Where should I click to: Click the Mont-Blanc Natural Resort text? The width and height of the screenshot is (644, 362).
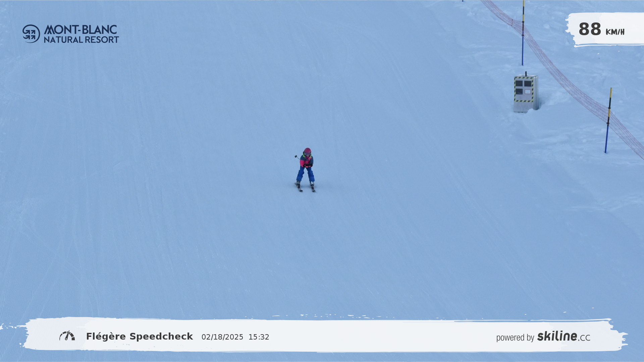pos(81,34)
